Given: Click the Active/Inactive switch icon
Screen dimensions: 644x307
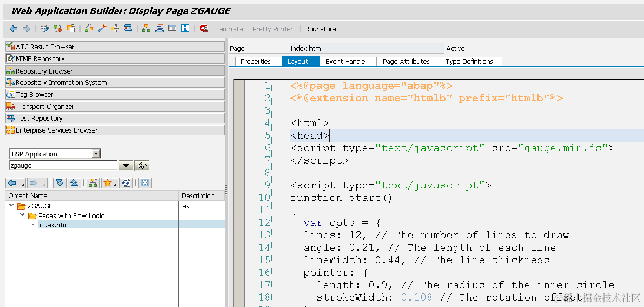Looking at the screenshot, I should tap(57, 28).
